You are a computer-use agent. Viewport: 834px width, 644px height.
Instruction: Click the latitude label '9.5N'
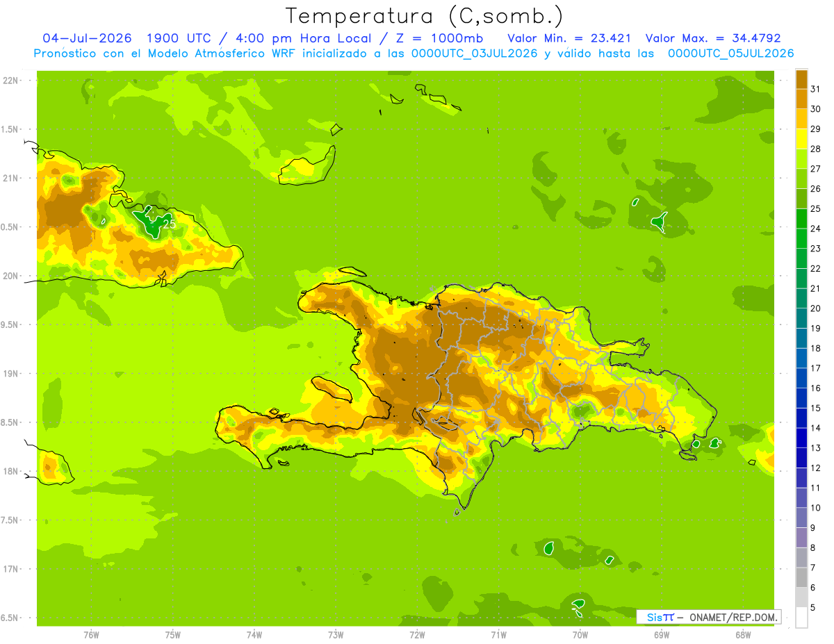[x=9, y=325]
